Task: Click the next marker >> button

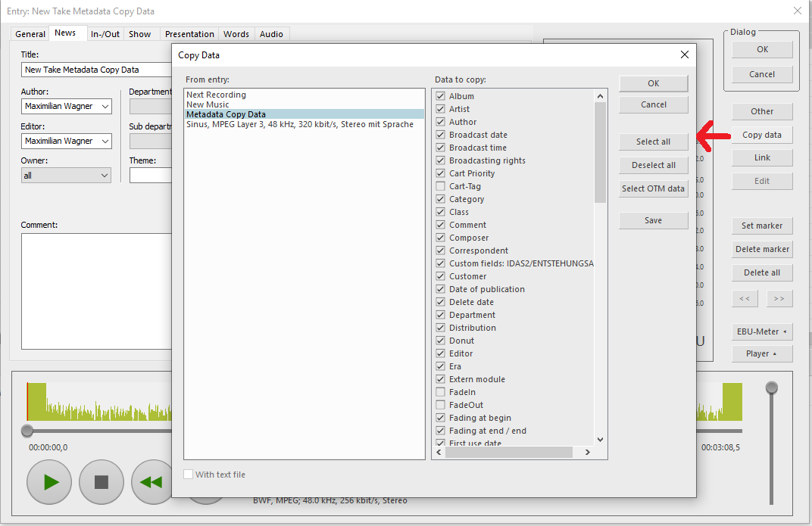Action: point(779,299)
